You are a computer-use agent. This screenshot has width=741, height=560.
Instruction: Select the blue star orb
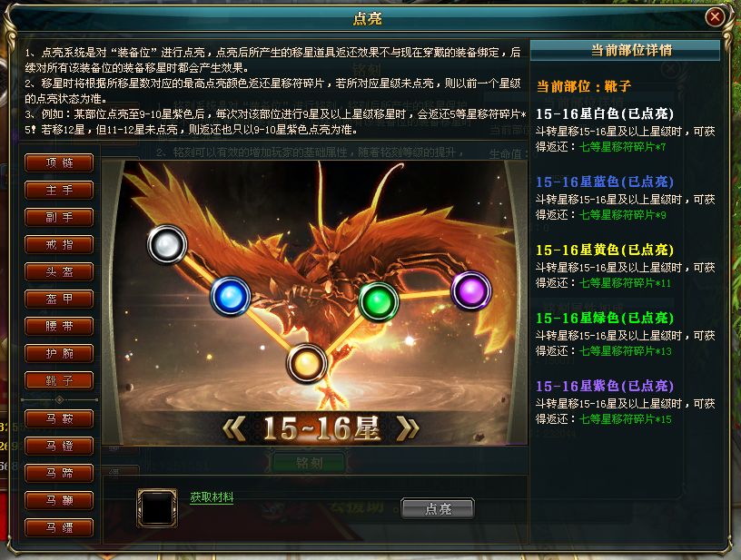(230, 297)
